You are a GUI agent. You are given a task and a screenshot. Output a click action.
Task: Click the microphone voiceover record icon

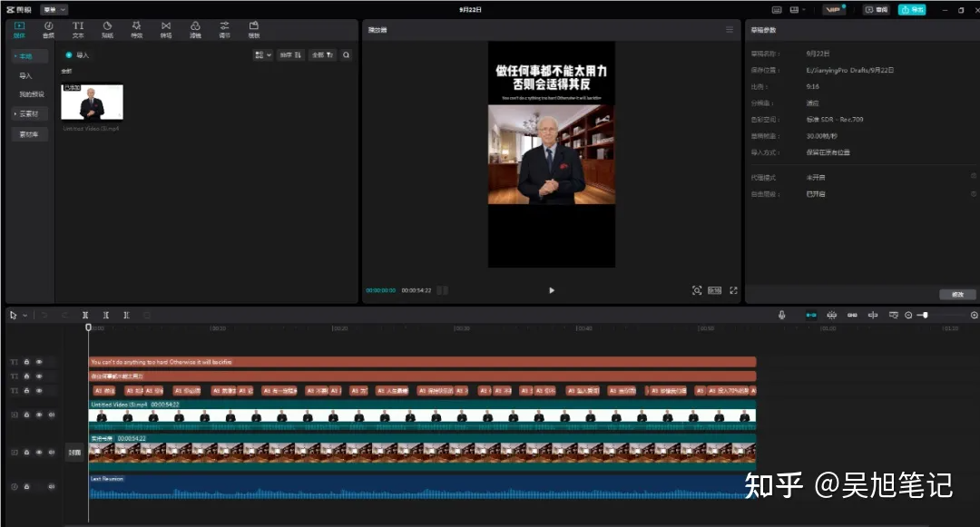(781, 315)
